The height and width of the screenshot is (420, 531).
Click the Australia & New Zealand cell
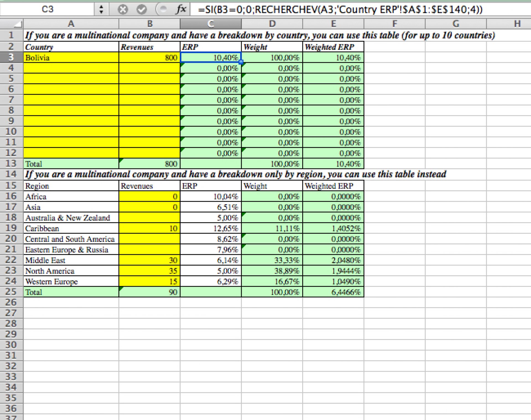click(x=71, y=218)
